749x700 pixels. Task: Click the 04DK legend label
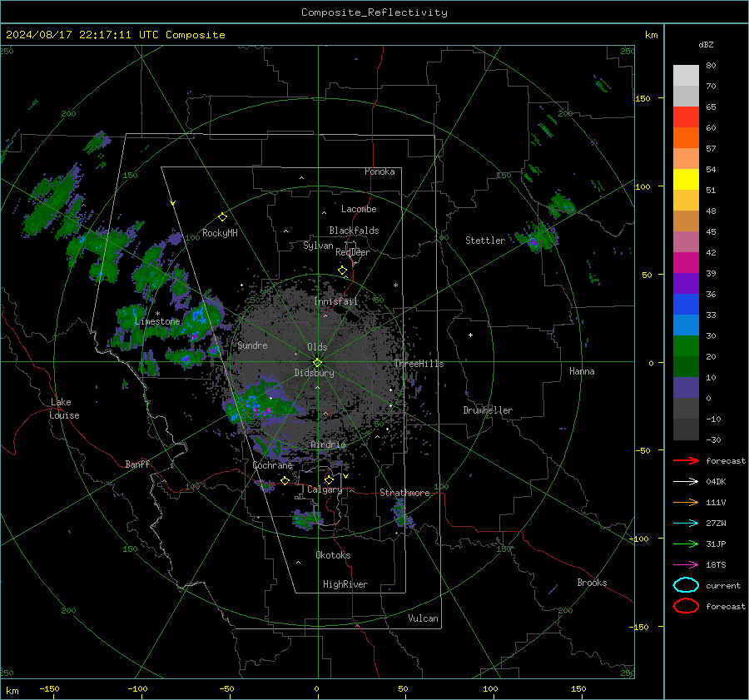716,482
